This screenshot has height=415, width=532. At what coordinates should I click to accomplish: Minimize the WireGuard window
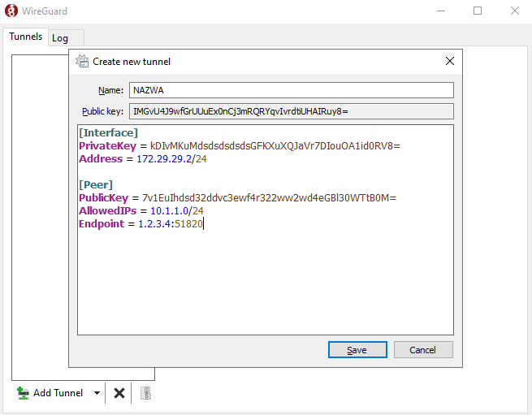(441, 11)
